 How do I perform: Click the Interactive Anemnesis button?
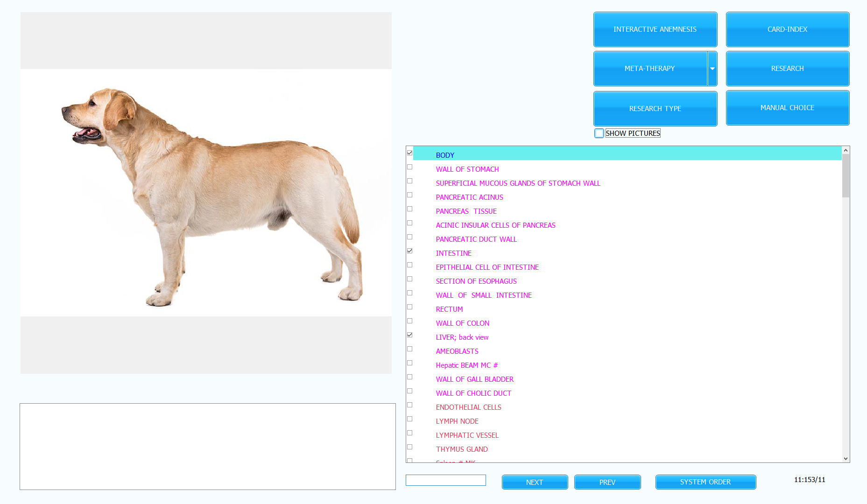pos(655,29)
